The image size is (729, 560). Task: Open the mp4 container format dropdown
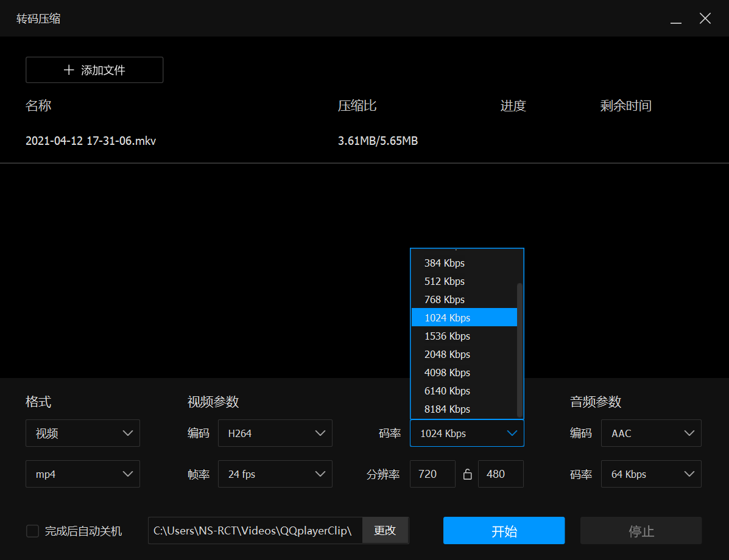(x=83, y=474)
